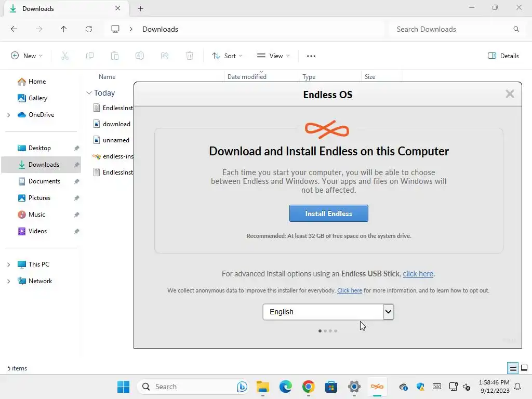Image resolution: width=532 pixels, height=399 pixels.
Task: Click the Paste clipboard icon
Action: [115, 56]
